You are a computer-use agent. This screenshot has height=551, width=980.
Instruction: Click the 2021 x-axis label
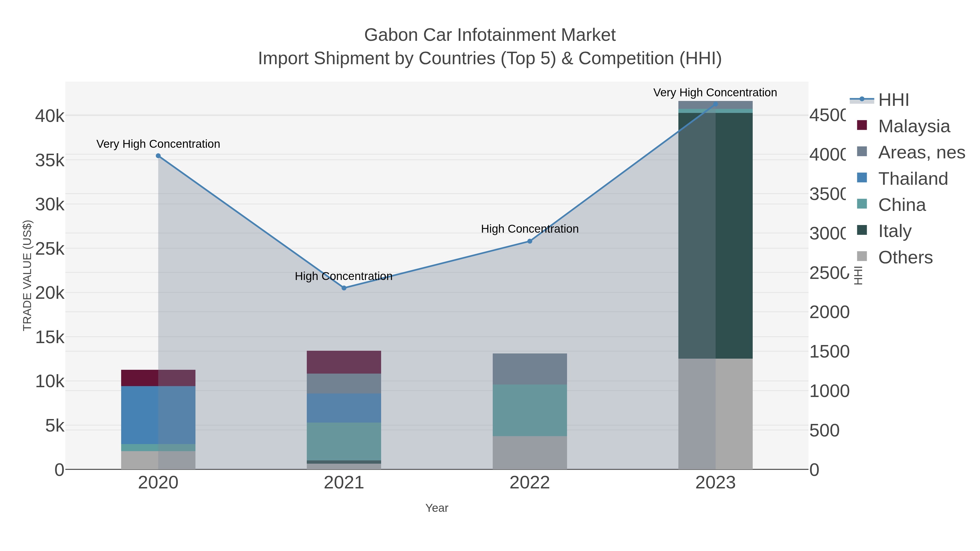click(344, 483)
